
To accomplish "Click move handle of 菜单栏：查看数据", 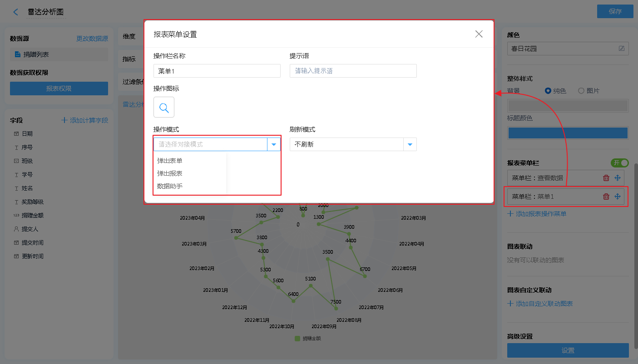I will (x=618, y=178).
